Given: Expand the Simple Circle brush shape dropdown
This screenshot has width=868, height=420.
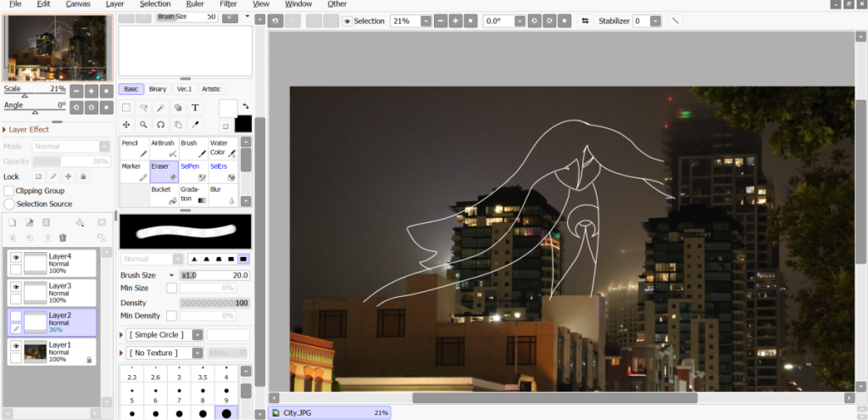Looking at the screenshot, I should (198, 334).
